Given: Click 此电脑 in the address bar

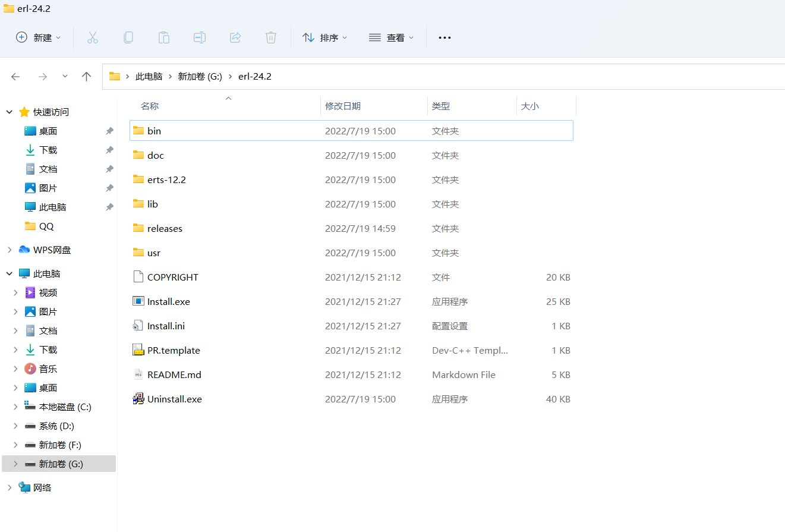Looking at the screenshot, I should 149,77.
